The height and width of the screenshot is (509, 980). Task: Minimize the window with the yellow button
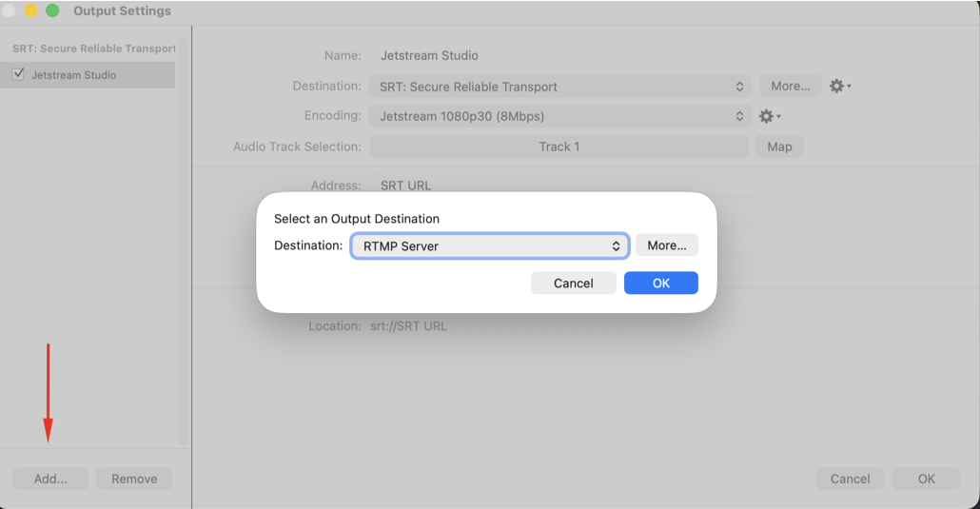(x=30, y=10)
